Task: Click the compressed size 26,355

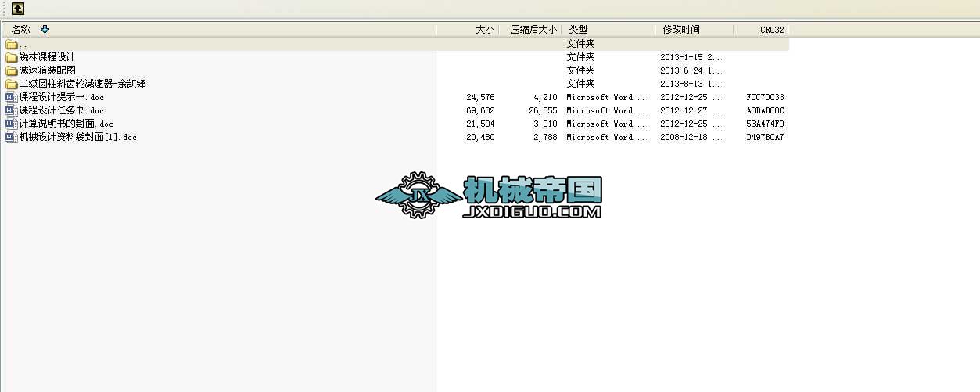Action: pos(543,110)
